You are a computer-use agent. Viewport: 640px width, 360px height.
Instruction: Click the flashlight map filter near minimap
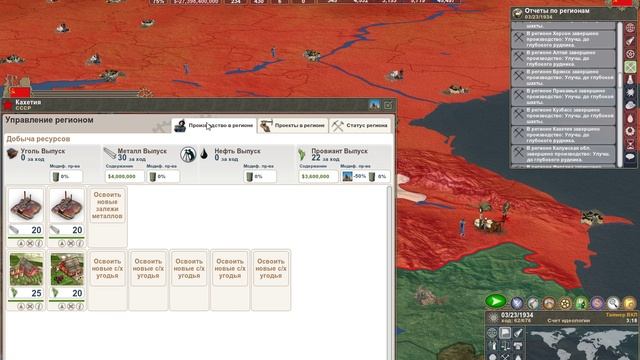point(518,333)
